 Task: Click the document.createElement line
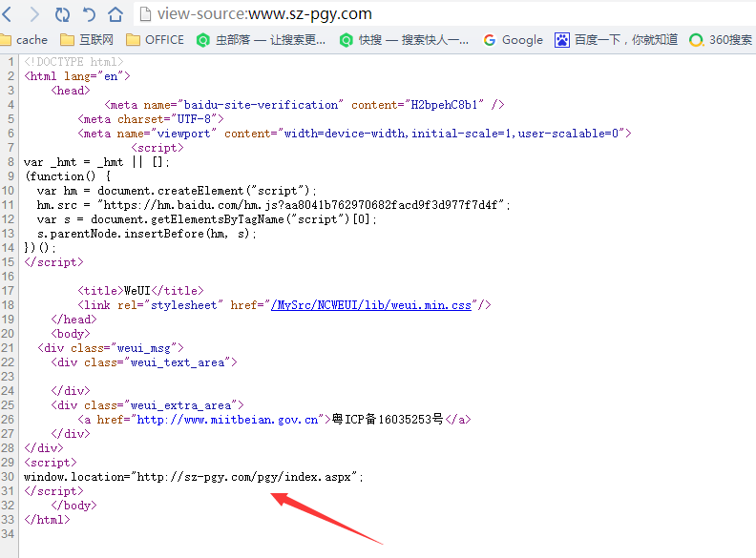point(177,191)
